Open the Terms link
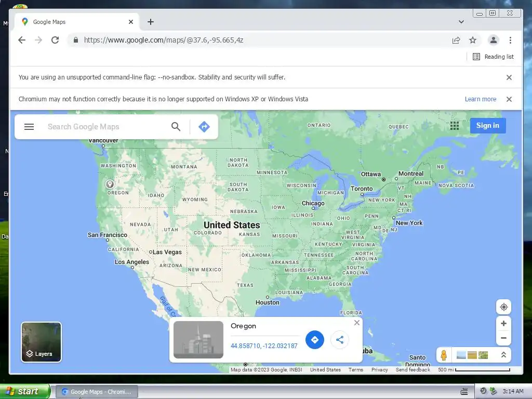Viewport: 532px width, 399px height. (x=355, y=370)
